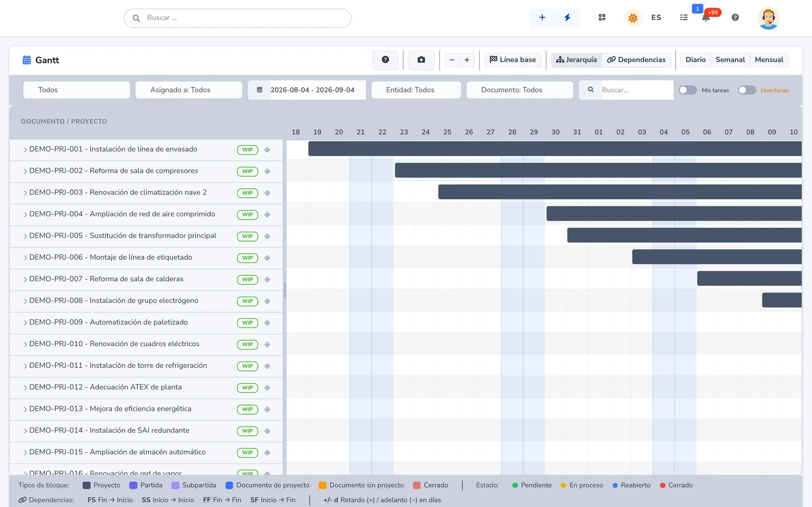812x507 pixels.
Task: Click target icon for DEMO-PRJ-015 row
Action: tap(267, 453)
